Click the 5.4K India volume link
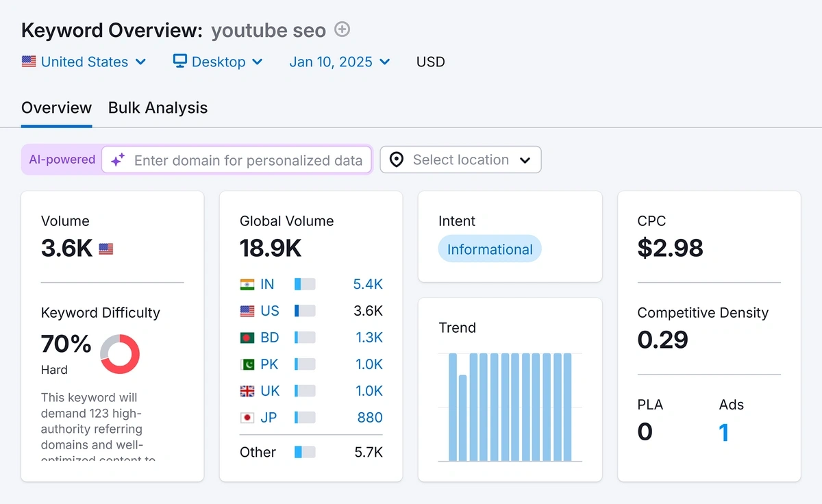822x504 pixels. 368,284
